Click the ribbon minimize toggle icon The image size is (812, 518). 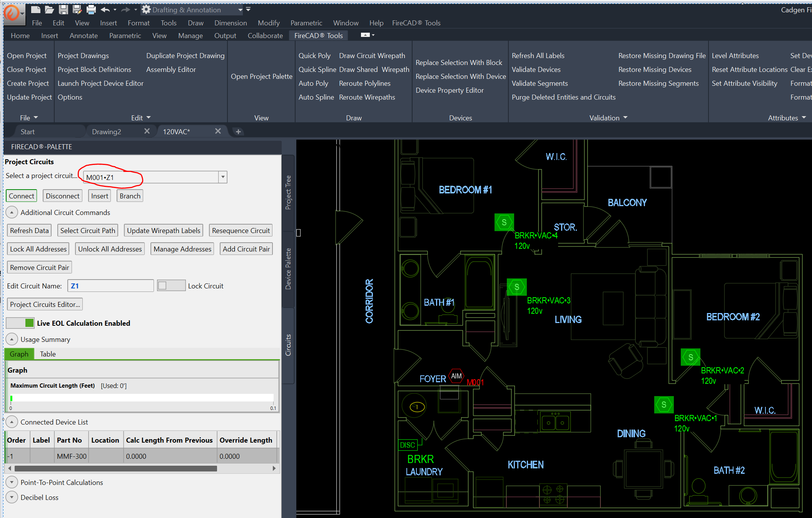coord(365,35)
